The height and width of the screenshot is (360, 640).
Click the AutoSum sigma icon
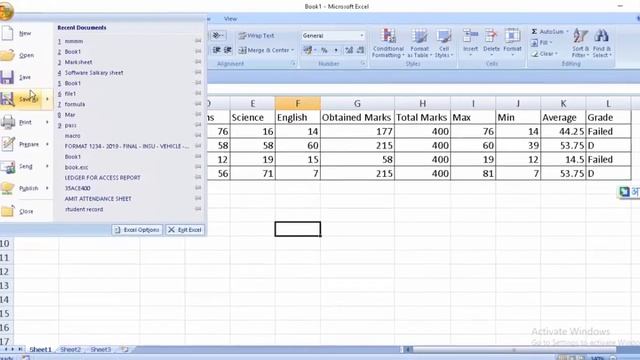click(534, 31)
